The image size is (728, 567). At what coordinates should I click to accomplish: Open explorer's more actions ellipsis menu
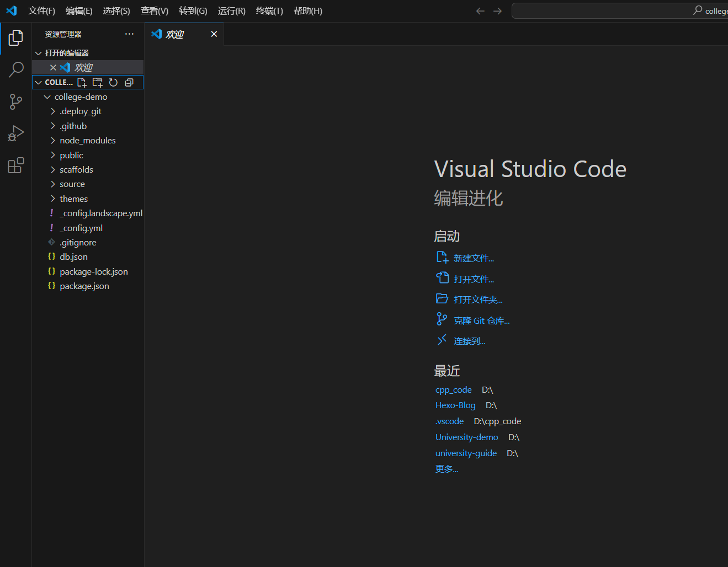129,34
